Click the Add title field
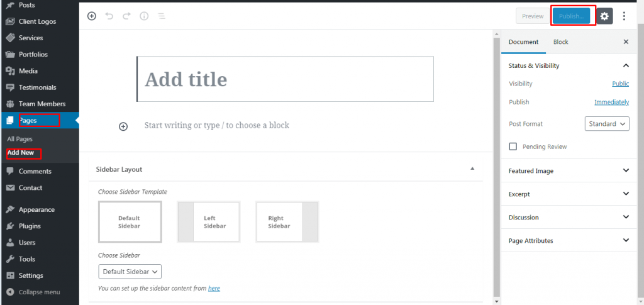This screenshot has height=305, width=644. pos(285,79)
